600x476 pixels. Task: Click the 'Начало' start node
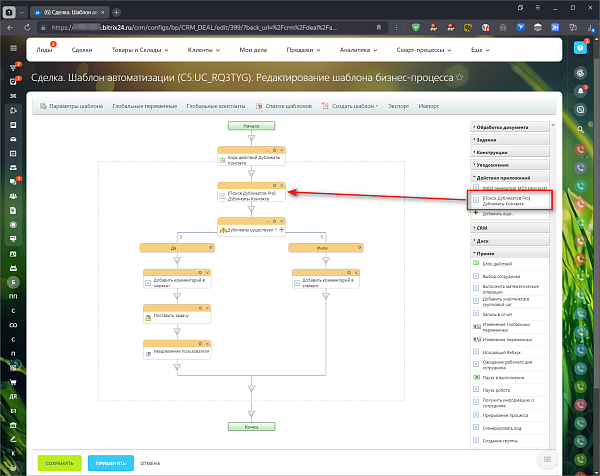(x=251, y=126)
